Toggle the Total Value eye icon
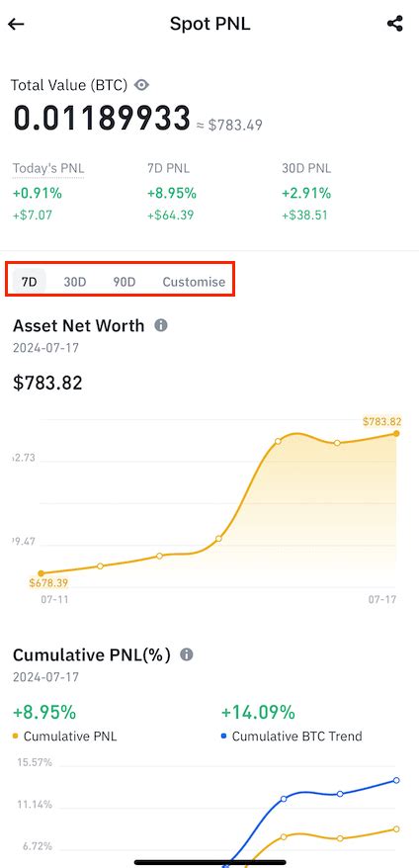Screen dimensions: 419x868 pos(142,85)
